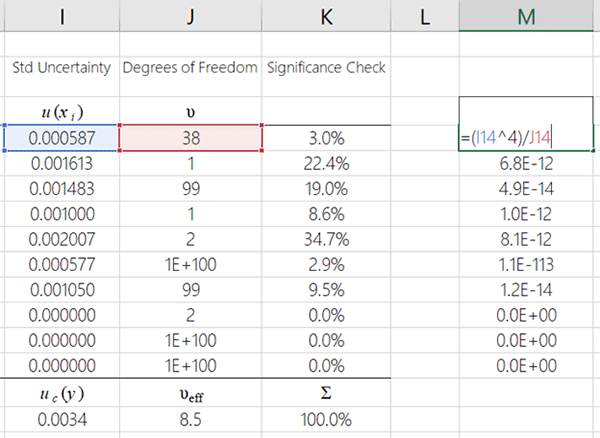Select column I header

click(62, 16)
